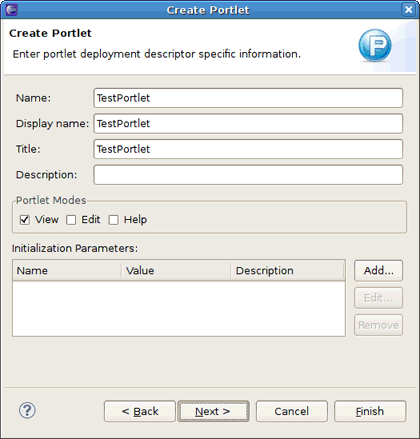Click the Title input field
Screen dimensions: 420x439
[248, 149]
